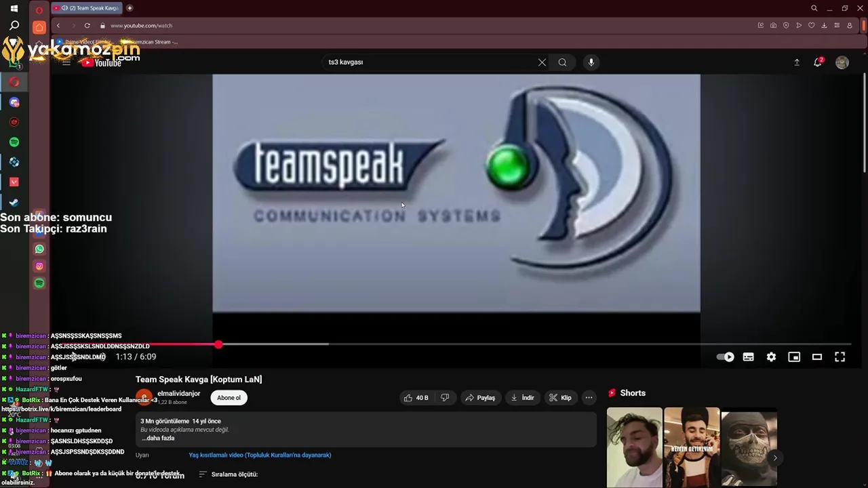
Task: Click the TeamSpeak video player area
Action: click(x=456, y=193)
